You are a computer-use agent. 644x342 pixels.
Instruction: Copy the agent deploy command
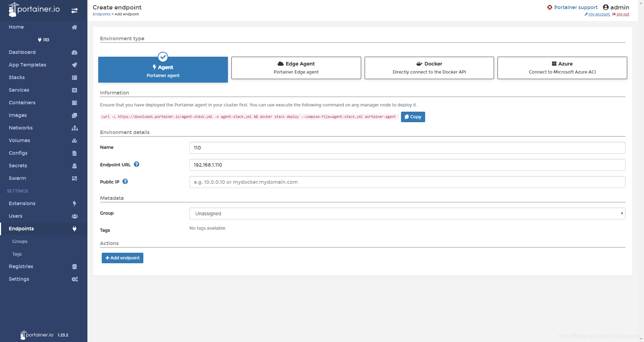point(413,117)
